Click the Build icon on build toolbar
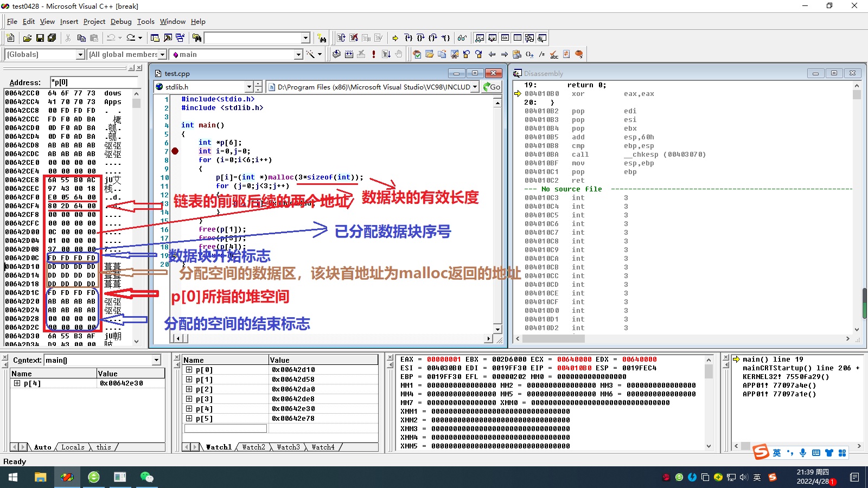The image size is (868, 488). [349, 54]
